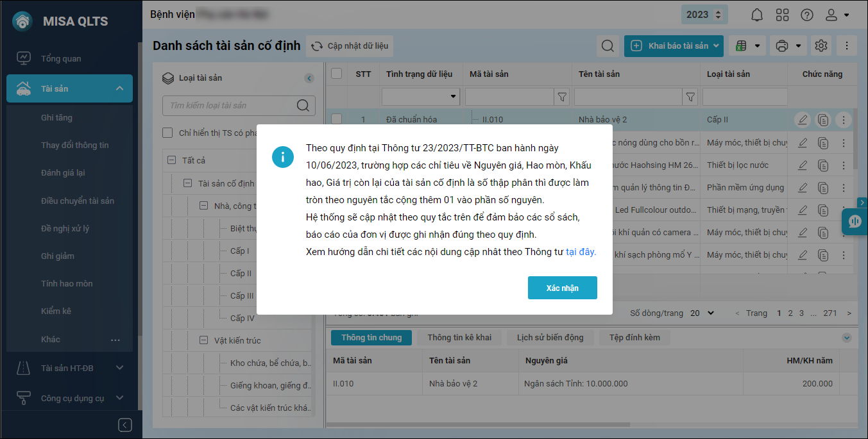Viewport: 868px width, 439px height.
Task: Click the search magnifier icon in toolbar
Action: pyautogui.click(x=607, y=46)
